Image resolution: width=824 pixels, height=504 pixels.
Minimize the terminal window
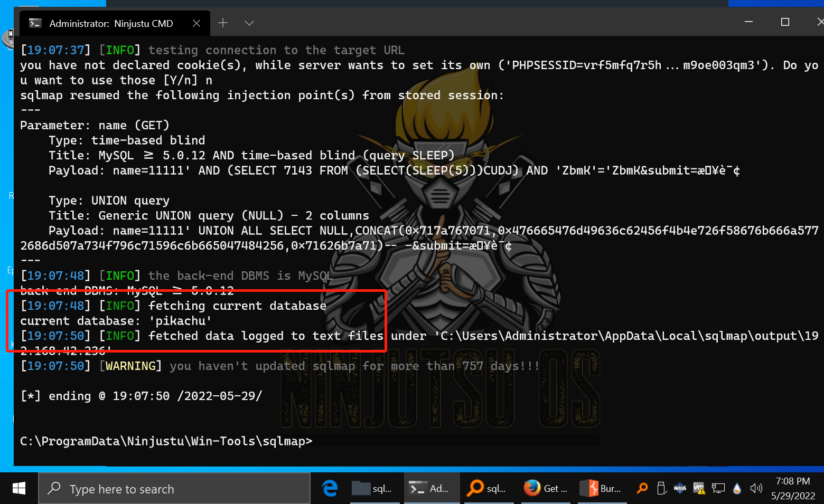pos(748,22)
